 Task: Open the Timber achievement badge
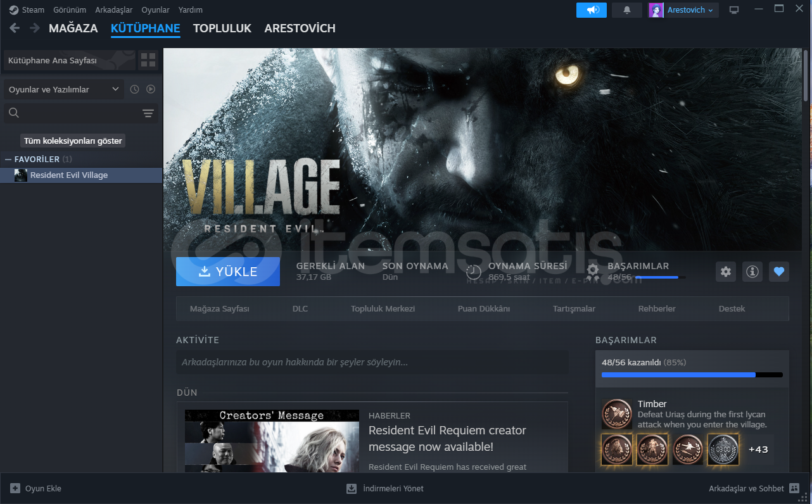(617, 414)
